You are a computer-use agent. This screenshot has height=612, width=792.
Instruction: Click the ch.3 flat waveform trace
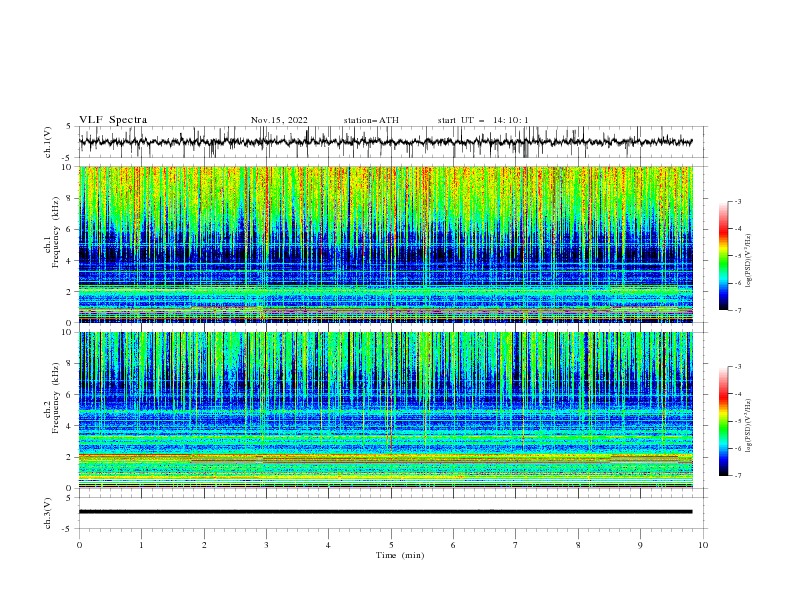click(385, 512)
